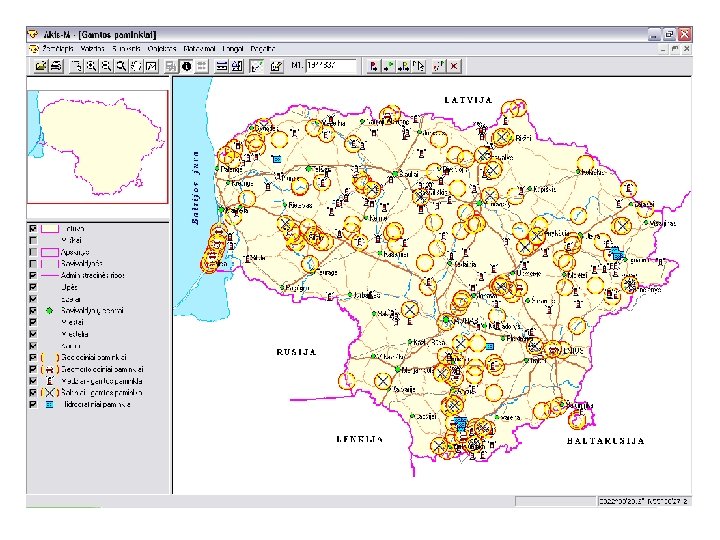Click the first red flag arrow icon
The width and height of the screenshot is (720, 540).
(x=373, y=66)
